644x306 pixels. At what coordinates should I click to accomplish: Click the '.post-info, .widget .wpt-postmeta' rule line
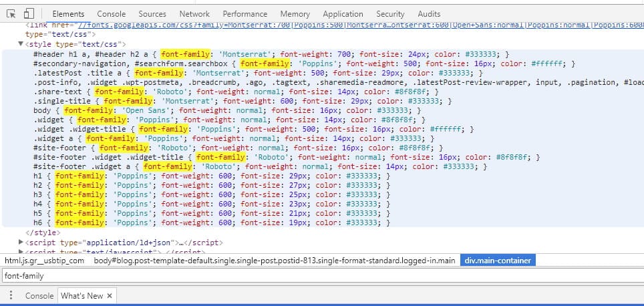click(x=339, y=82)
